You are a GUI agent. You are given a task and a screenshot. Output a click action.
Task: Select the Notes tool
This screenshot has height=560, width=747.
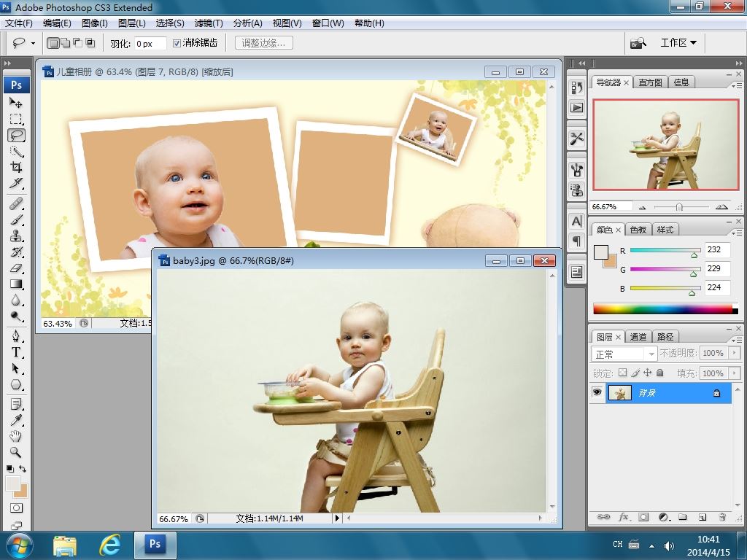point(16,404)
